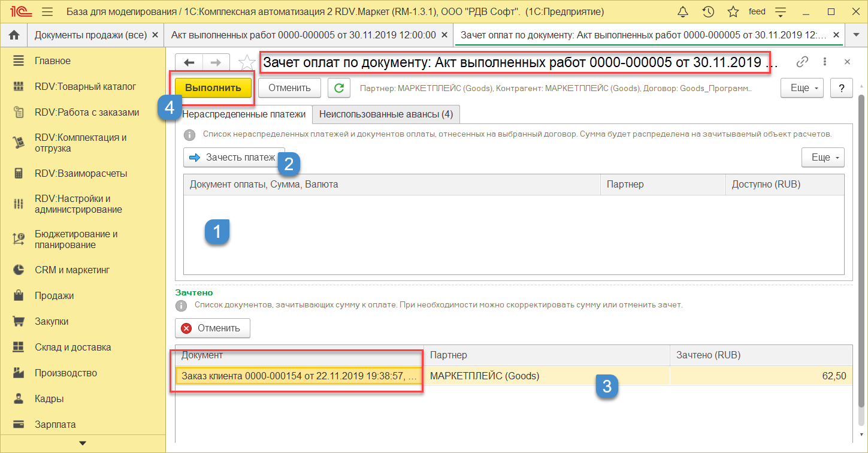Go back with the left arrow button
The width and height of the screenshot is (868, 453).
189,62
